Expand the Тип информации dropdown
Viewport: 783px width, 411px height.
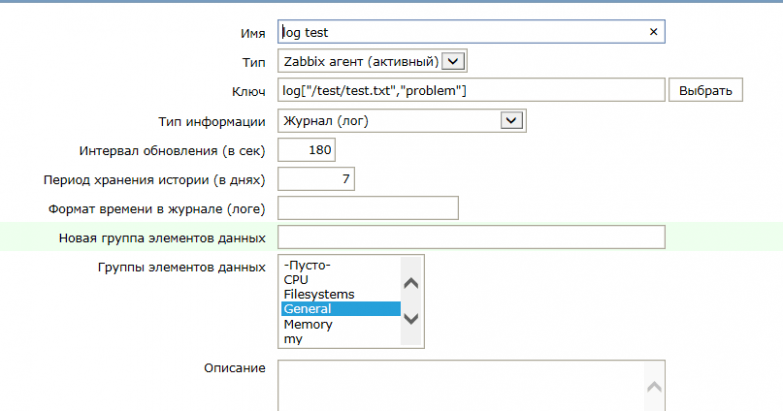[512, 121]
